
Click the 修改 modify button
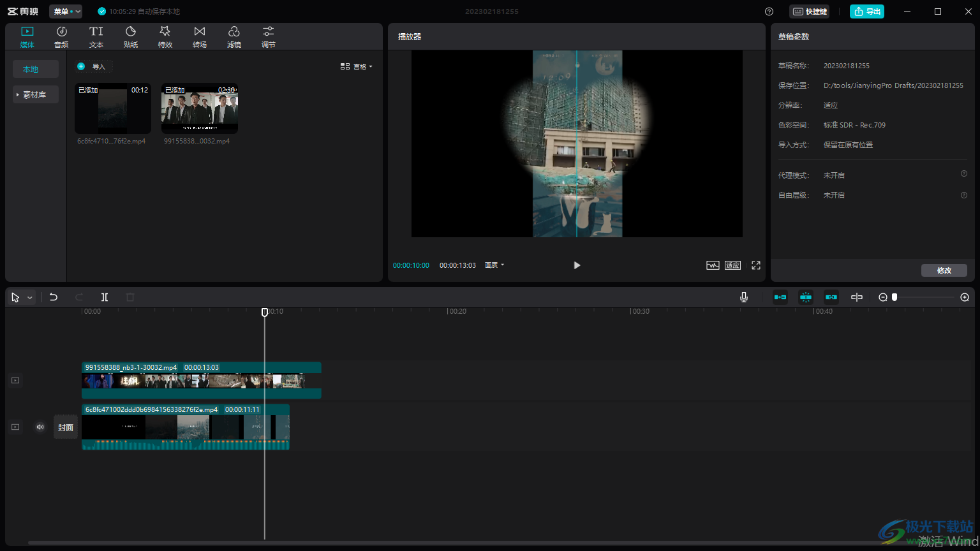point(944,270)
